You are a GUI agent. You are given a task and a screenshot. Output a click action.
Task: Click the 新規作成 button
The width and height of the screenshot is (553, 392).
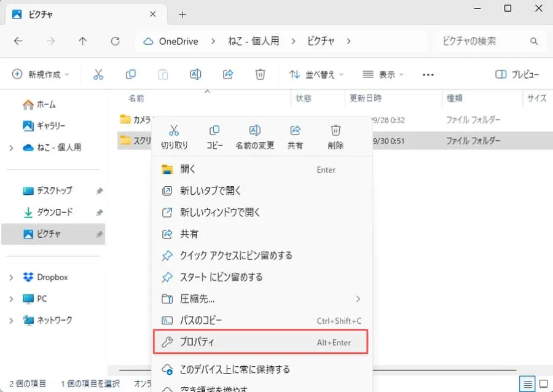tap(41, 74)
